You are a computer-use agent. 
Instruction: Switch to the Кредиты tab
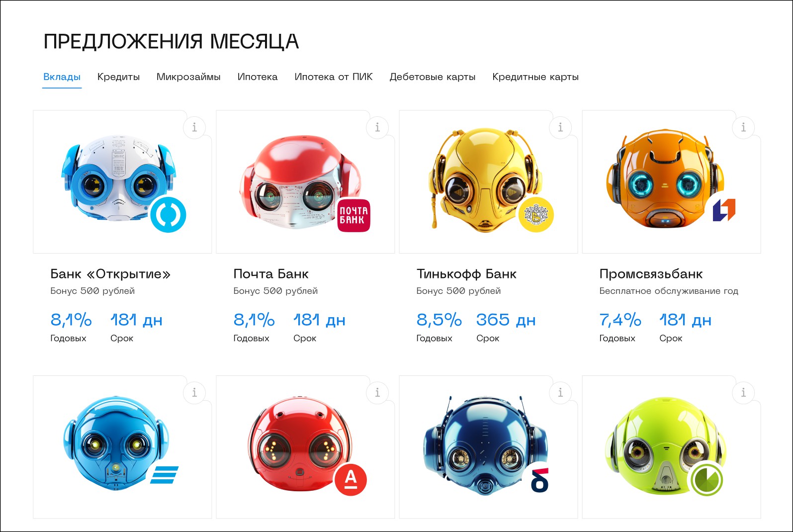pyautogui.click(x=118, y=77)
